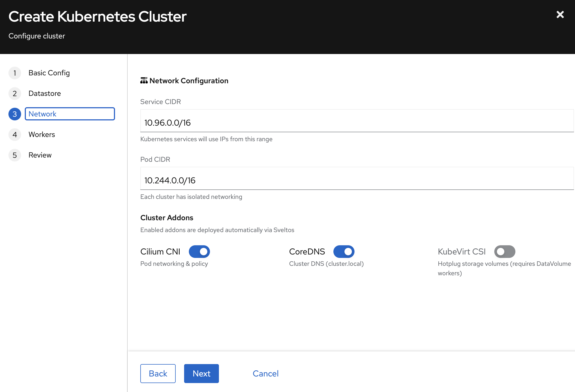This screenshot has width=575, height=392.
Task: Disable the Cilium CNI addon toggle
Action: tap(199, 252)
